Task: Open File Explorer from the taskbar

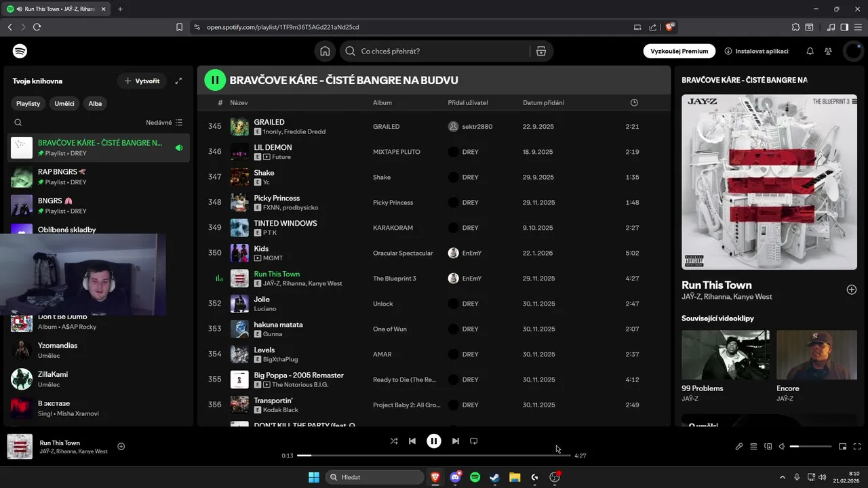Action: coord(515,477)
